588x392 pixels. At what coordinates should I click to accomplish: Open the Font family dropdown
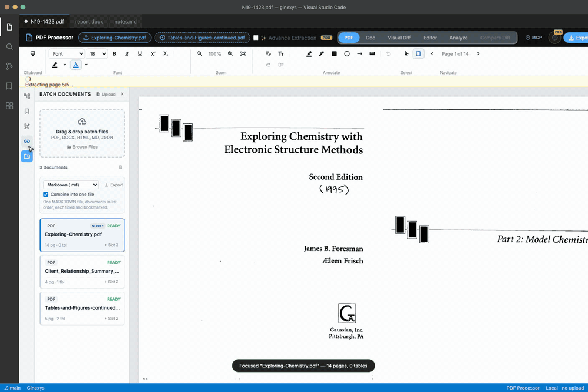point(66,54)
